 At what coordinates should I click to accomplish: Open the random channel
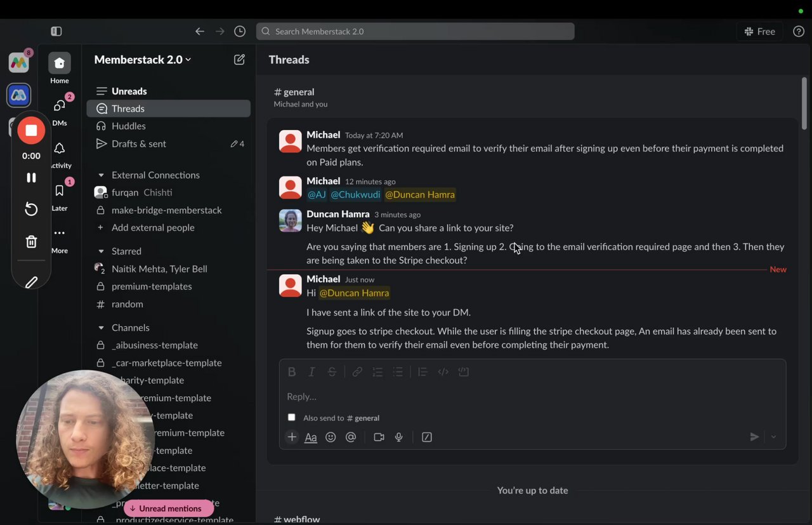click(x=169, y=304)
